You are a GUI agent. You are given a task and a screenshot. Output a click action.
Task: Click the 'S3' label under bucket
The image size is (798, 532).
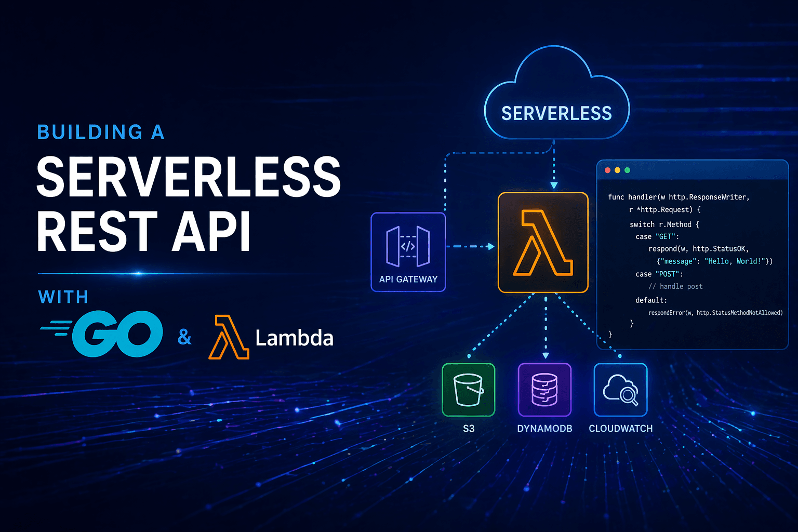point(469,429)
